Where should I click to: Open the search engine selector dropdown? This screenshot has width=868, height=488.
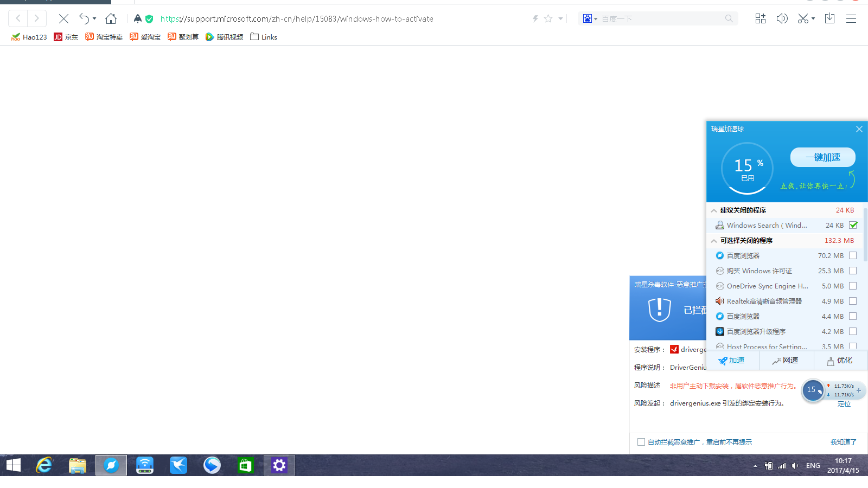click(596, 19)
